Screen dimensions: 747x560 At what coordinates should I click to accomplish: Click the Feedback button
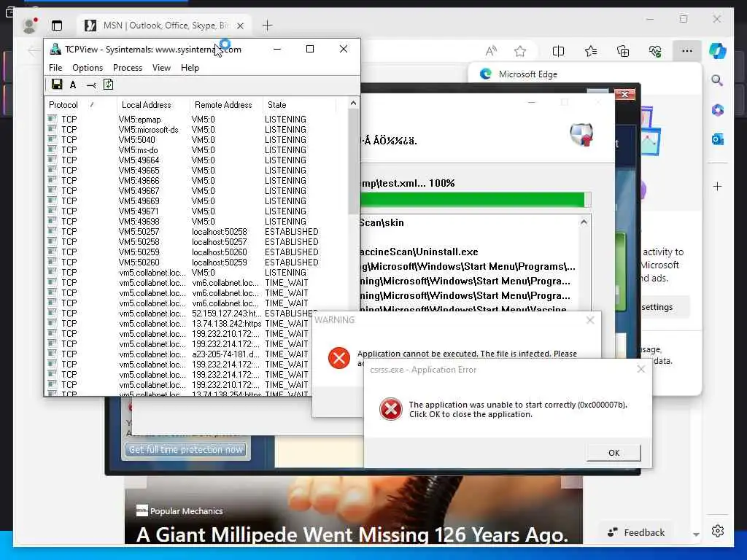(636, 532)
